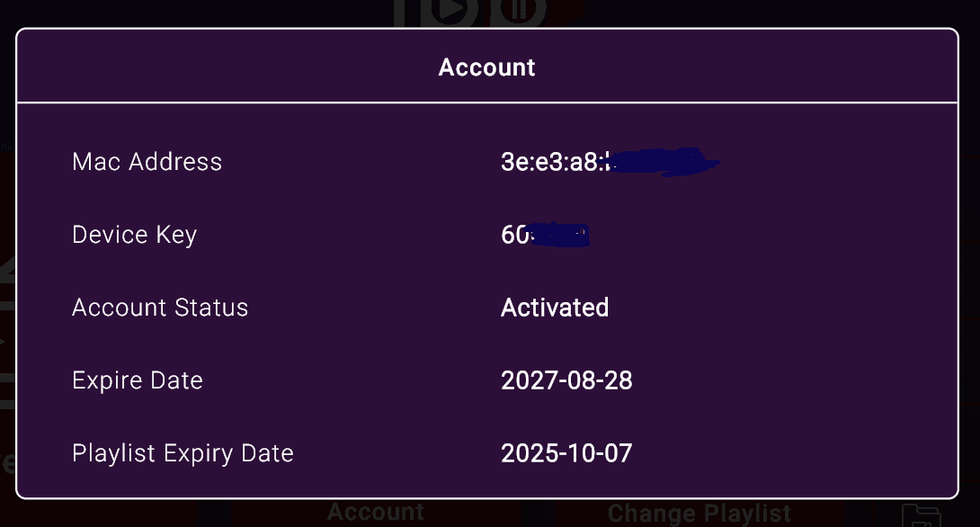The width and height of the screenshot is (980, 527).
Task: Select the Playlist Expiry Date label
Action: pyautogui.click(x=183, y=453)
